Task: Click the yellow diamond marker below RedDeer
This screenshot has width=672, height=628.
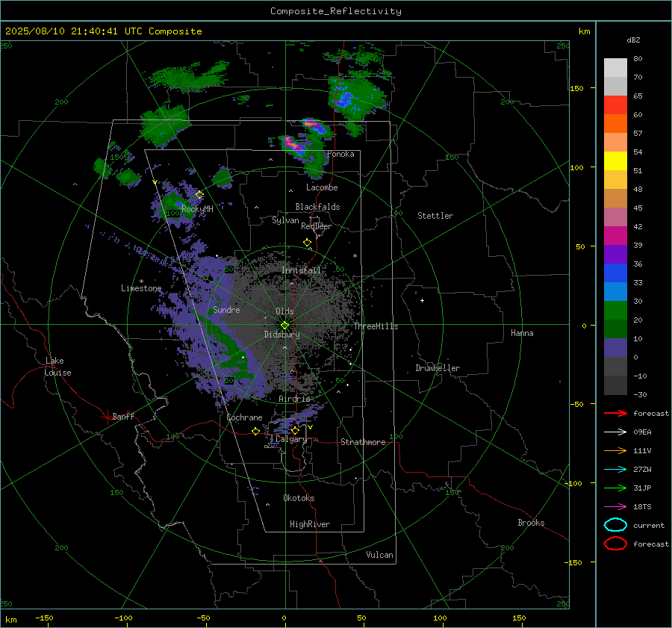Action: tap(308, 243)
